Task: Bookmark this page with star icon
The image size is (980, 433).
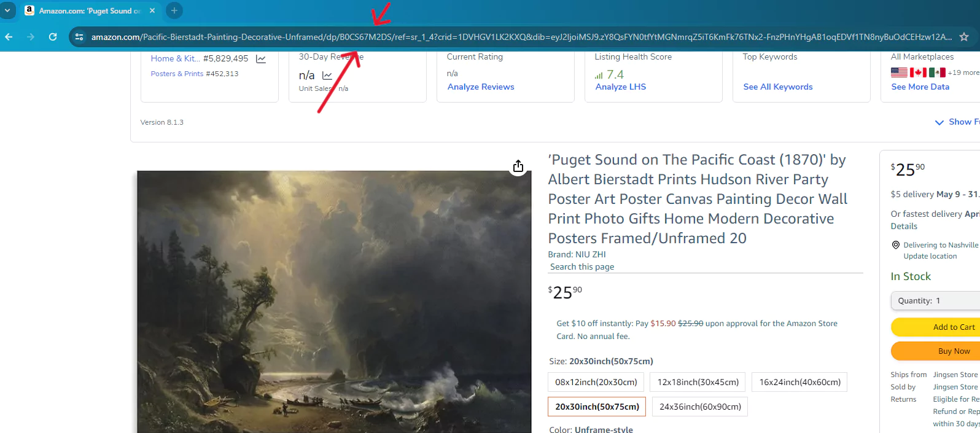Action: [964, 37]
